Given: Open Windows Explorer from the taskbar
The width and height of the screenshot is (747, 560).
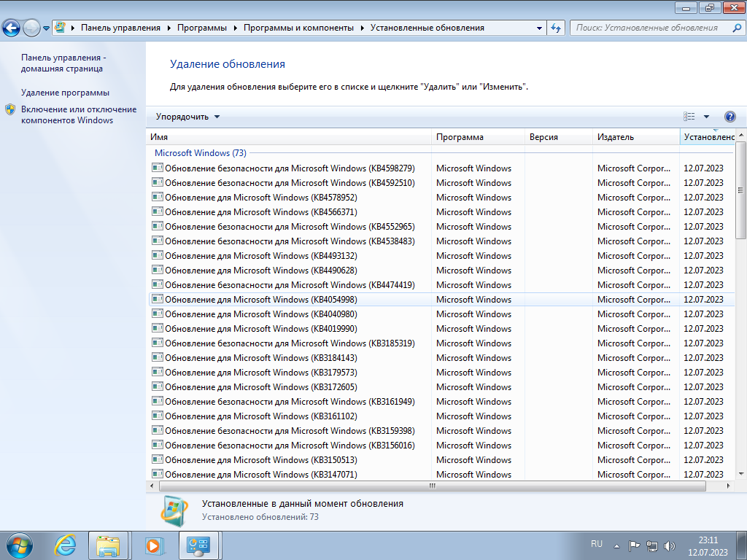Looking at the screenshot, I should pos(108,545).
